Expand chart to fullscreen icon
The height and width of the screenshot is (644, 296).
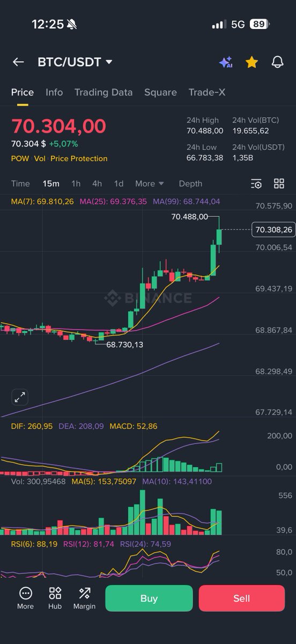[20, 397]
